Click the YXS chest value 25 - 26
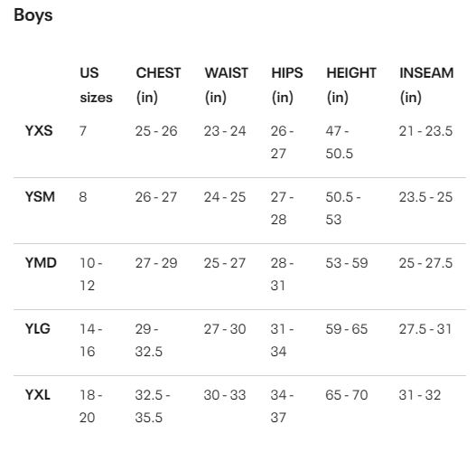 click(156, 131)
